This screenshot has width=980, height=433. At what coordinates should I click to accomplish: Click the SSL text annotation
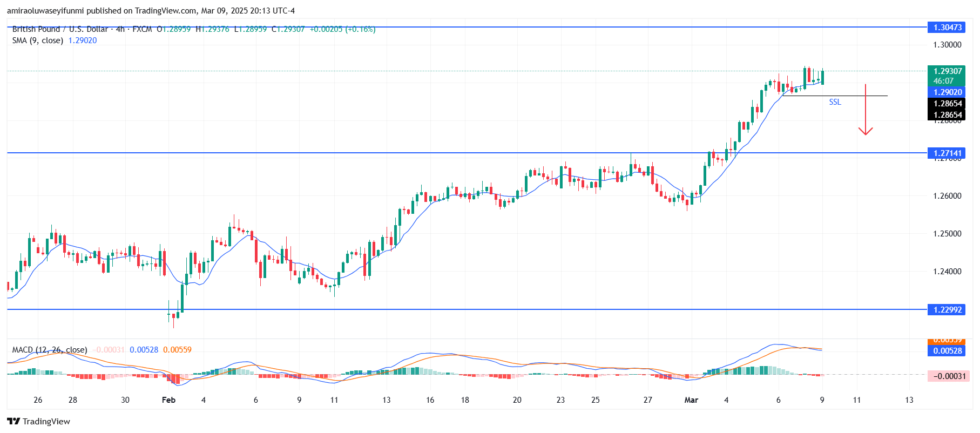[835, 102]
